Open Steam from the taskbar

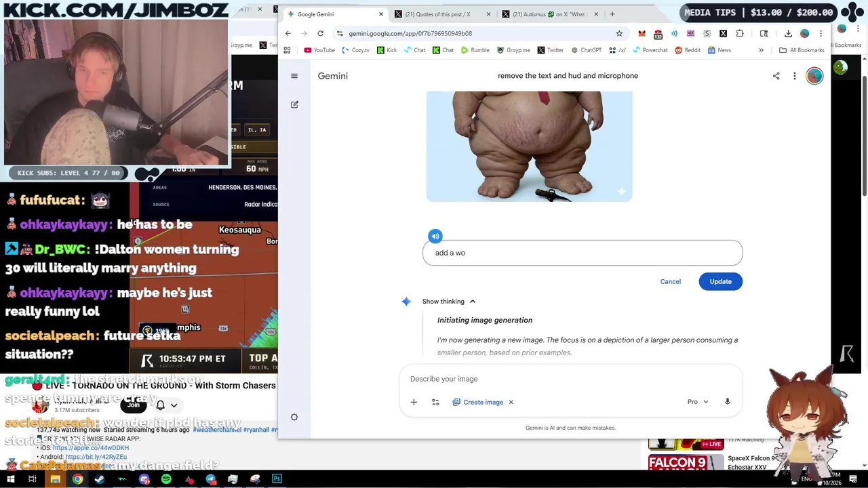click(x=100, y=479)
